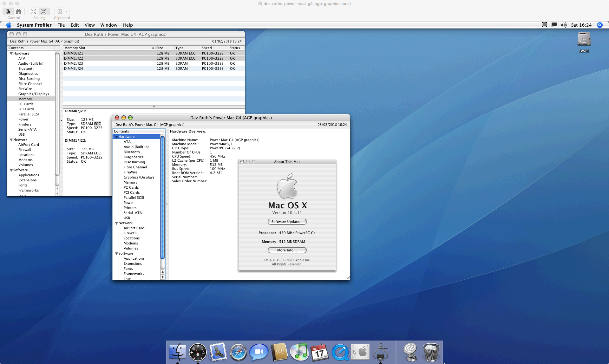Image resolution: width=609 pixels, height=364 pixels.
Task: Click front window sidebar scrollbar thumb
Action: click(x=162, y=198)
